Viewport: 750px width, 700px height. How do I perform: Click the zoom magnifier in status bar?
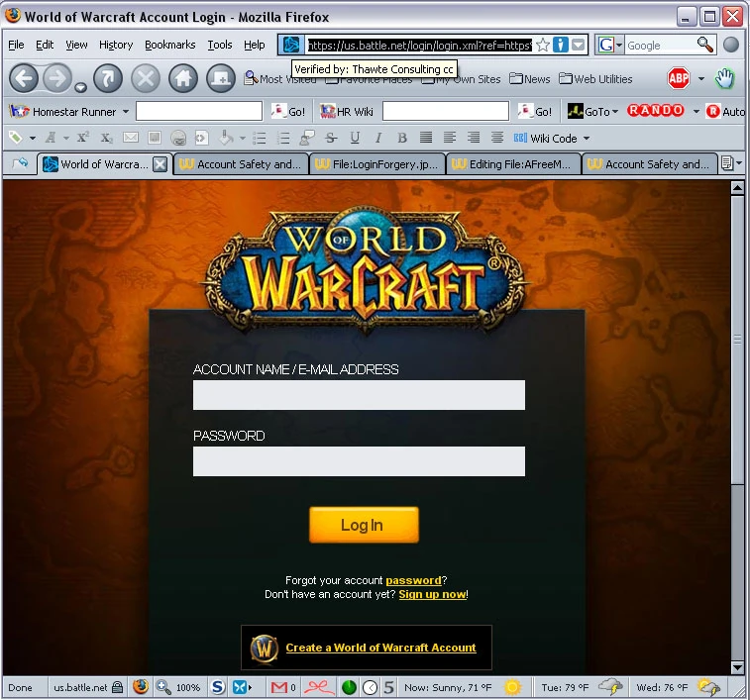(x=163, y=687)
